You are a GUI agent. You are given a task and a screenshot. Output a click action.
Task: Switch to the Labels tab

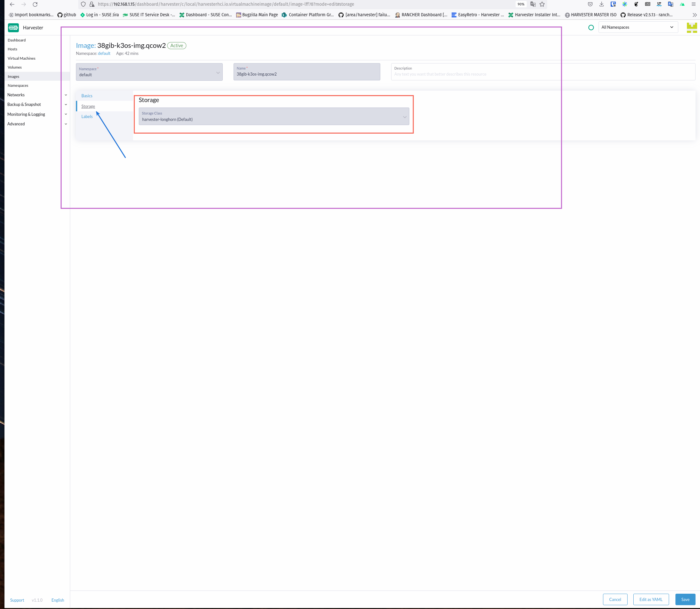click(87, 116)
